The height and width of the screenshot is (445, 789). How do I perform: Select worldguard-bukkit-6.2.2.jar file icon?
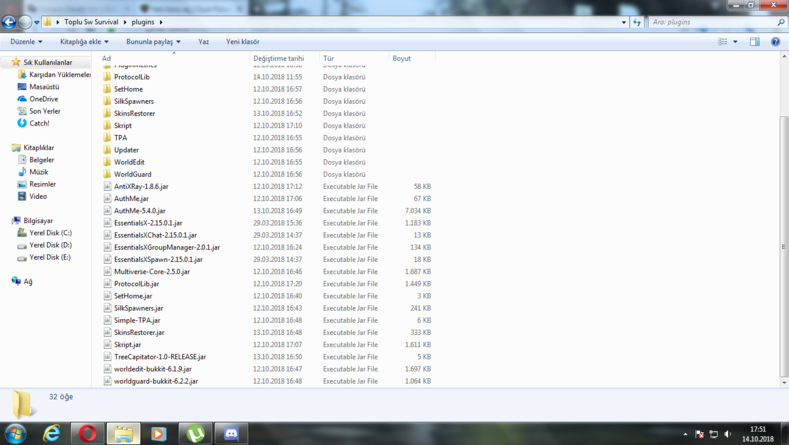coord(107,381)
